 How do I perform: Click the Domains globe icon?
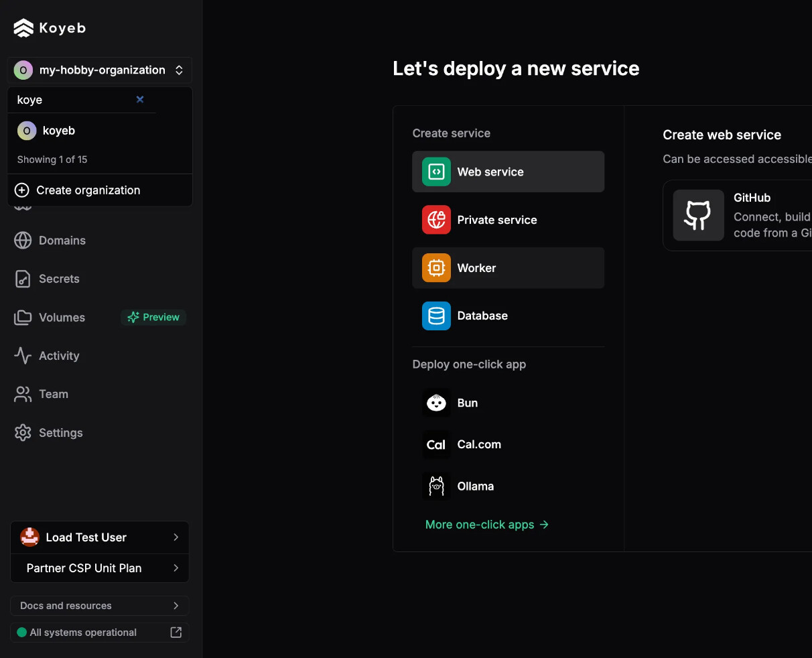point(23,241)
